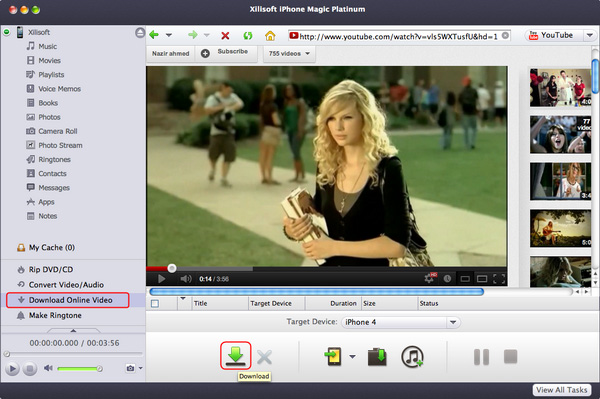Go back with the green left arrow
600x399 pixels.
[154, 35]
